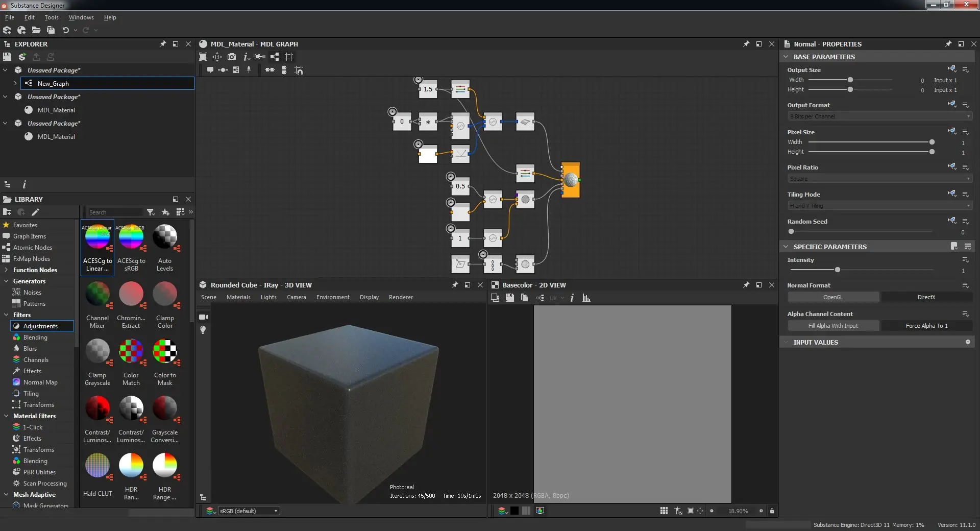Pin the Rounded Cube 3D view panel

point(454,285)
